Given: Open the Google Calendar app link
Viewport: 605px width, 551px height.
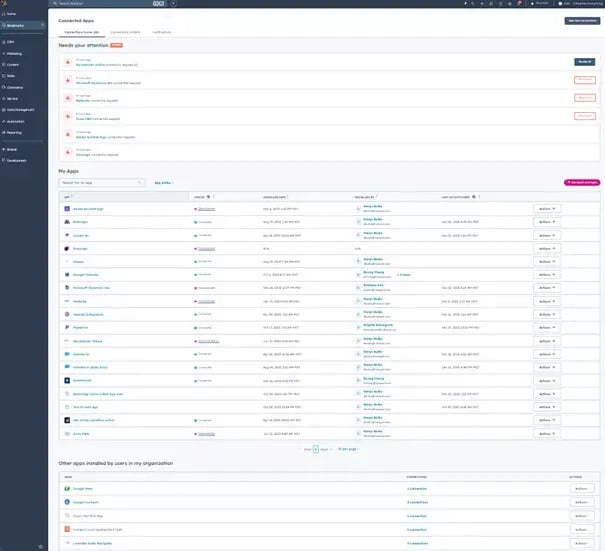Looking at the screenshot, I should click(86, 275).
